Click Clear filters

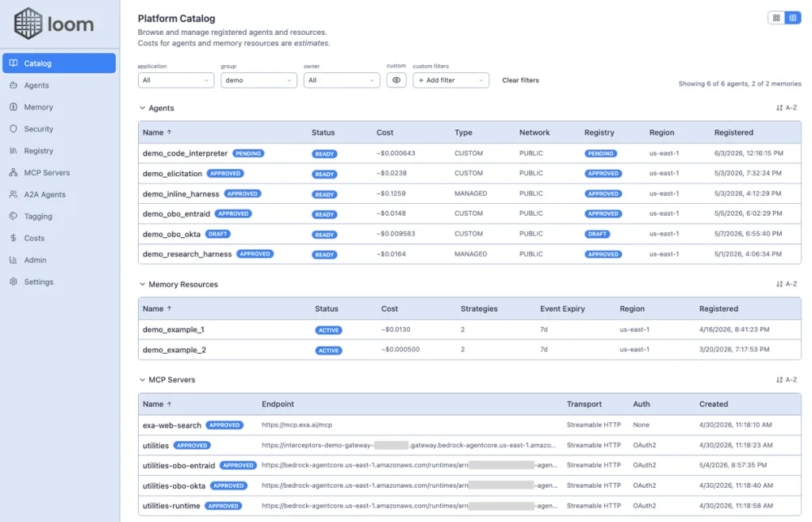tap(520, 80)
